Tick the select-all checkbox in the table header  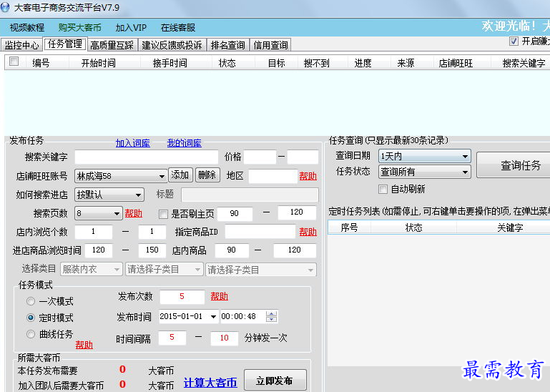coord(14,62)
